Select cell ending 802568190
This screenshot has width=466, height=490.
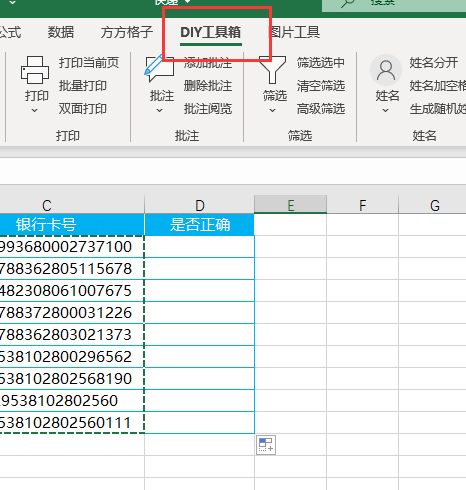pos(72,379)
